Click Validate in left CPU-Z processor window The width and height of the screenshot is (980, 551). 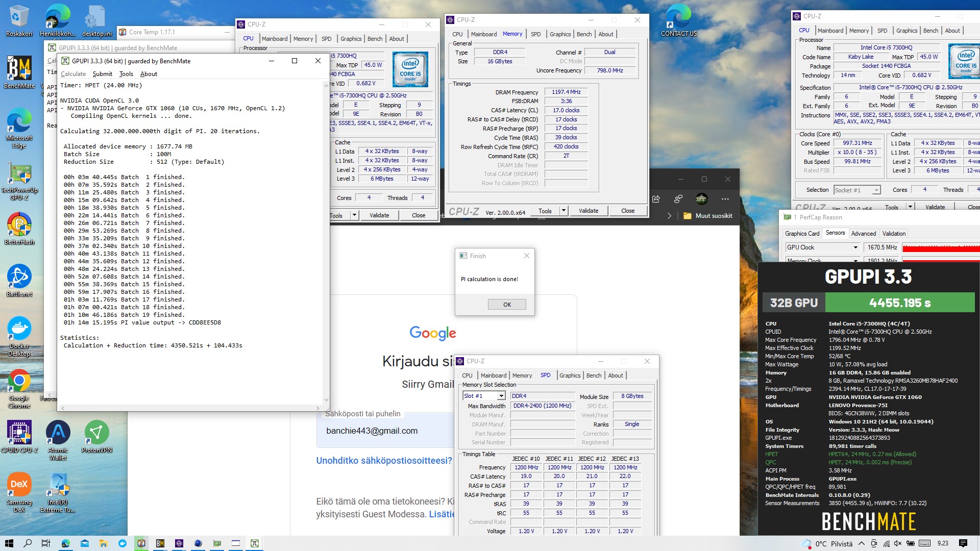379,215
